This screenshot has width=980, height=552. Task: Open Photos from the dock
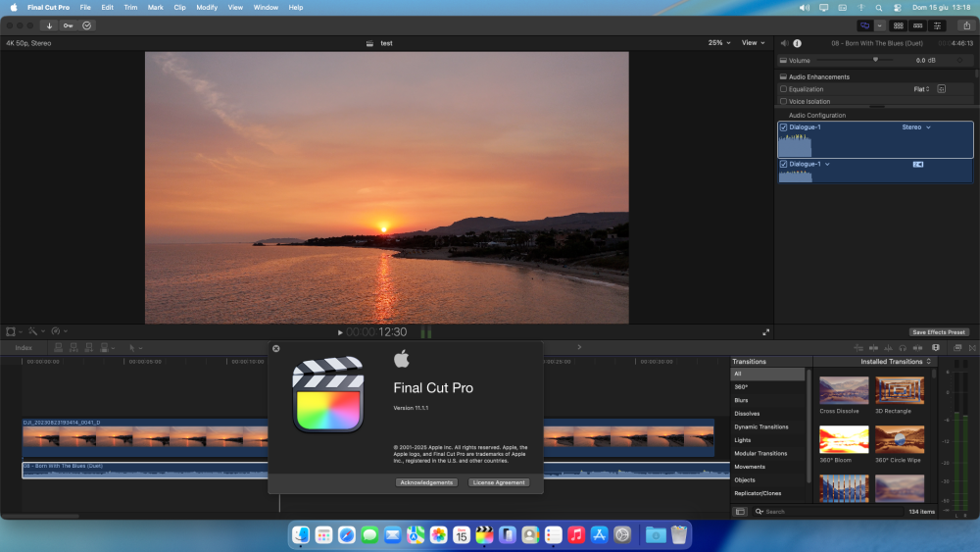coord(439,535)
